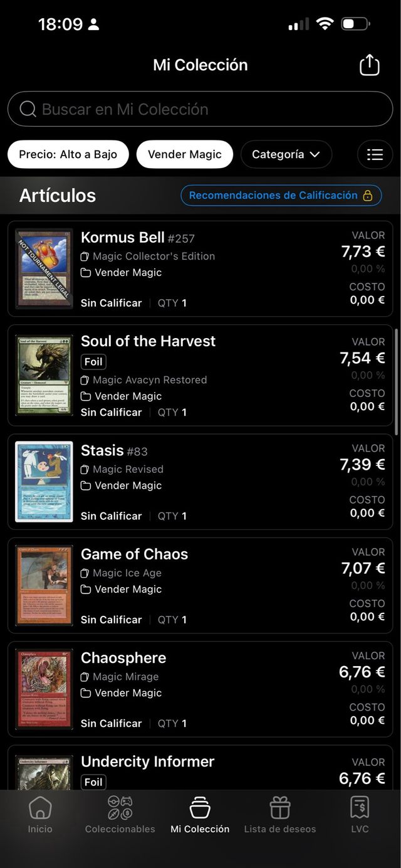This screenshot has width=401, height=868.
Task: Tap the Recomendaciones de Calificación button
Action: pos(281,195)
